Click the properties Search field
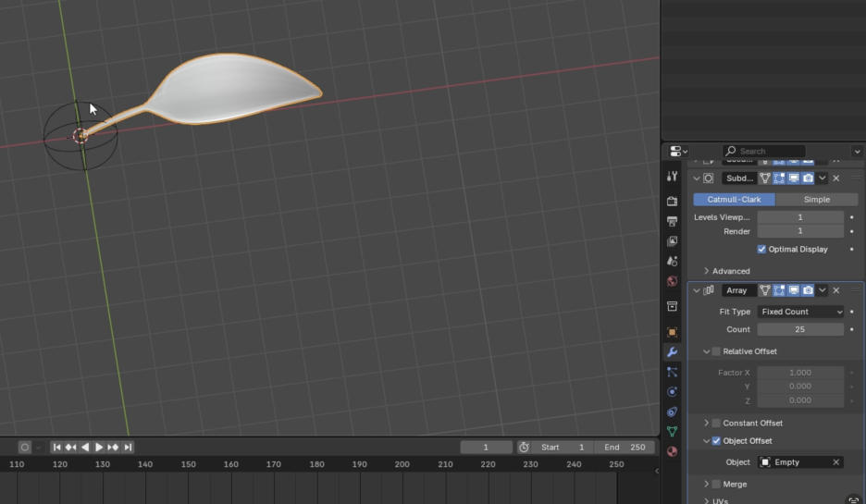 coord(764,151)
